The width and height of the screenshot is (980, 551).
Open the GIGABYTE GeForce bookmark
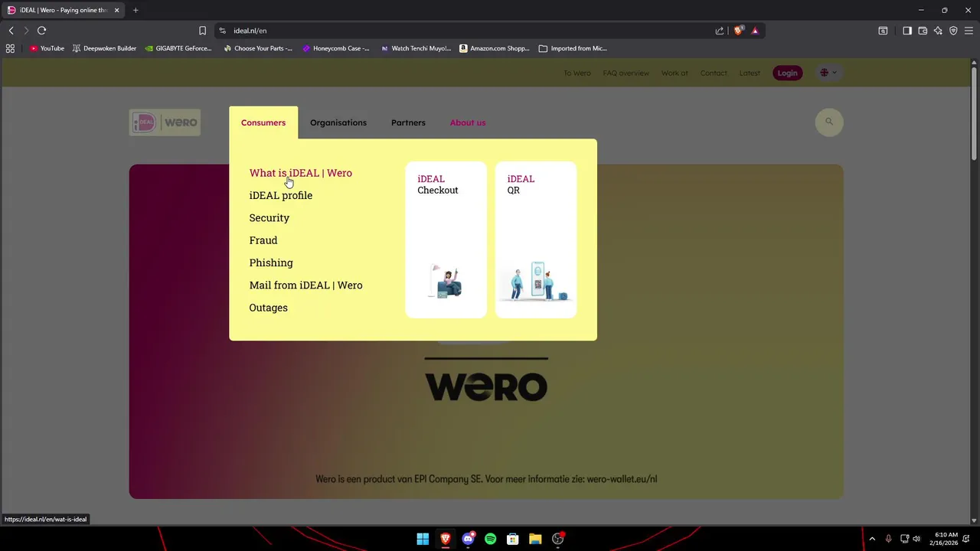click(178, 48)
